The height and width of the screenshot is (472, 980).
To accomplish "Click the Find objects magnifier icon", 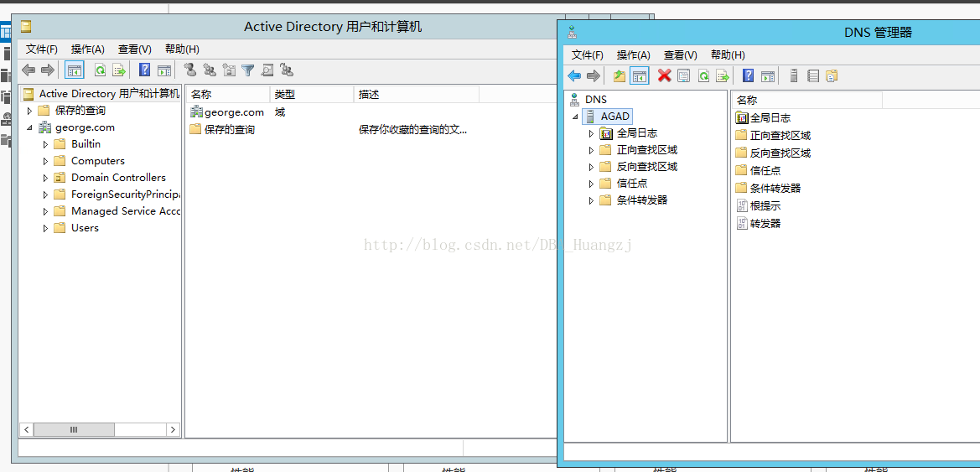I will point(267,70).
